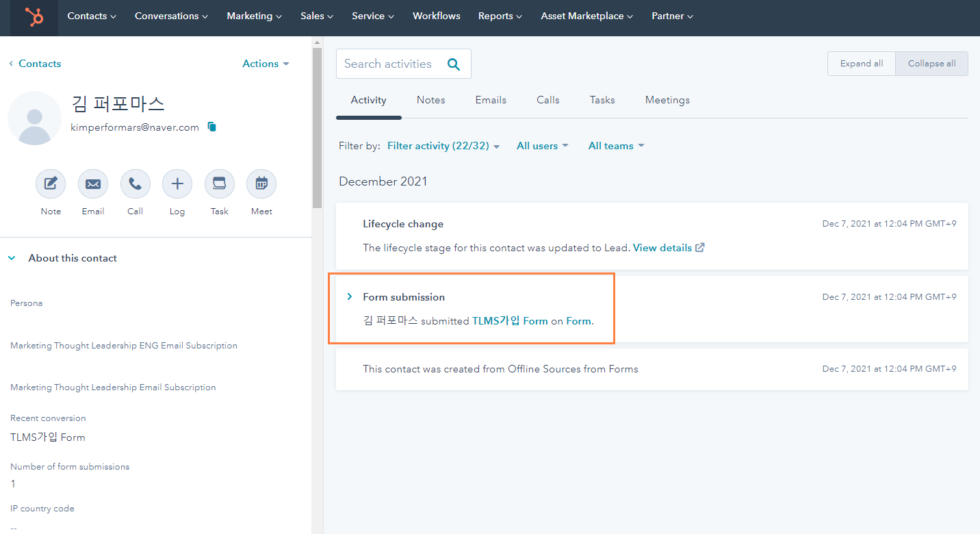
Task: Open the Asset Marketplace menu
Action: pos(587,16)
